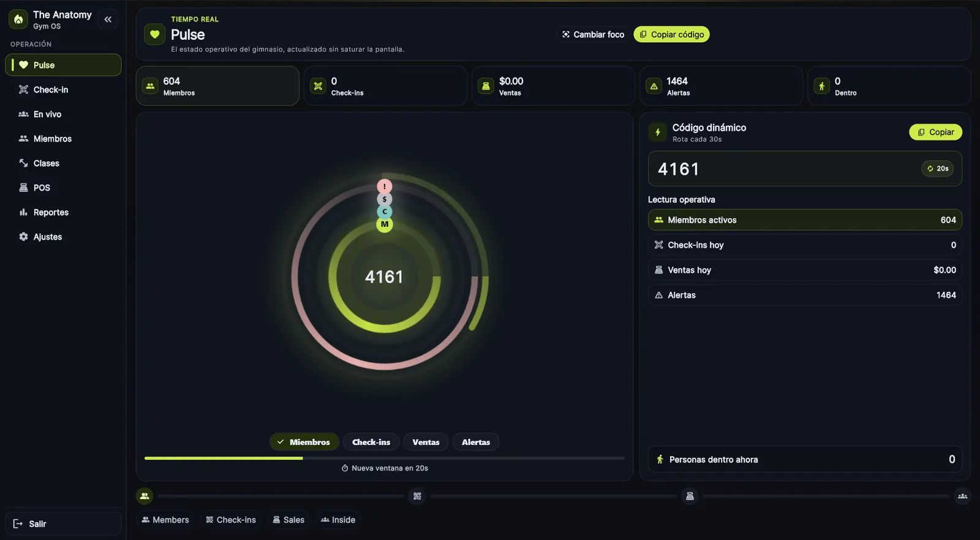Click the teal C check-in orbit marker
980x540 pixels.
[384, 211]
